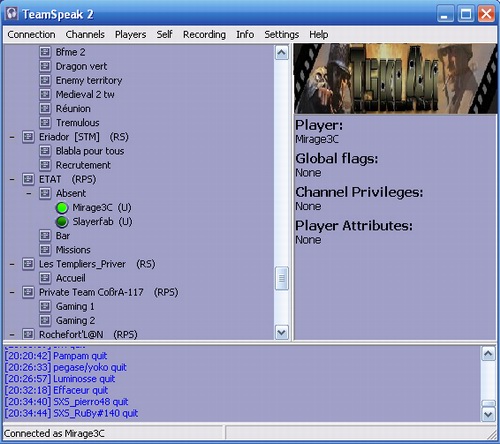Select the Missions channel
This screenshot has width=500, height=444.
pos(73,250)
